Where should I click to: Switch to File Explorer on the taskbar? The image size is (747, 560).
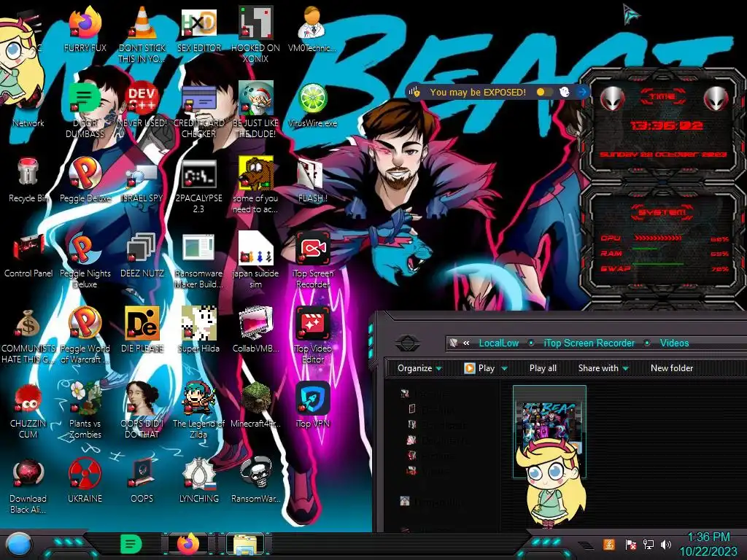(245, 544)
